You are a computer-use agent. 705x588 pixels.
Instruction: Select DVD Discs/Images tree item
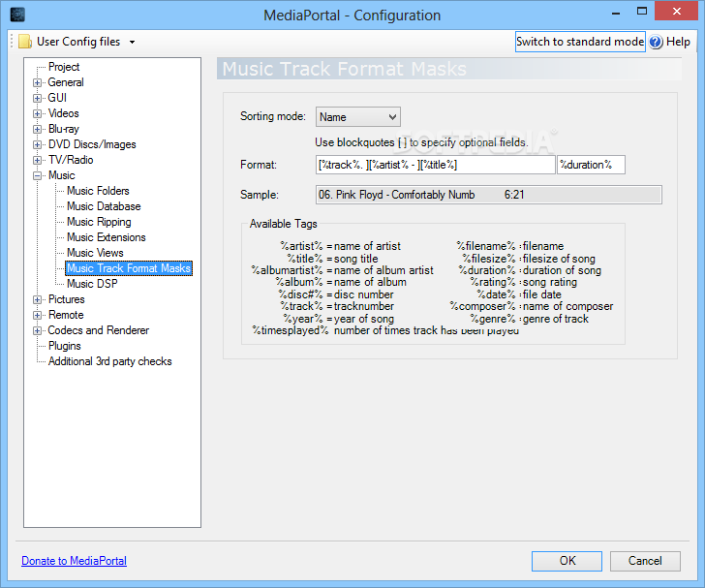coord(92,144)
